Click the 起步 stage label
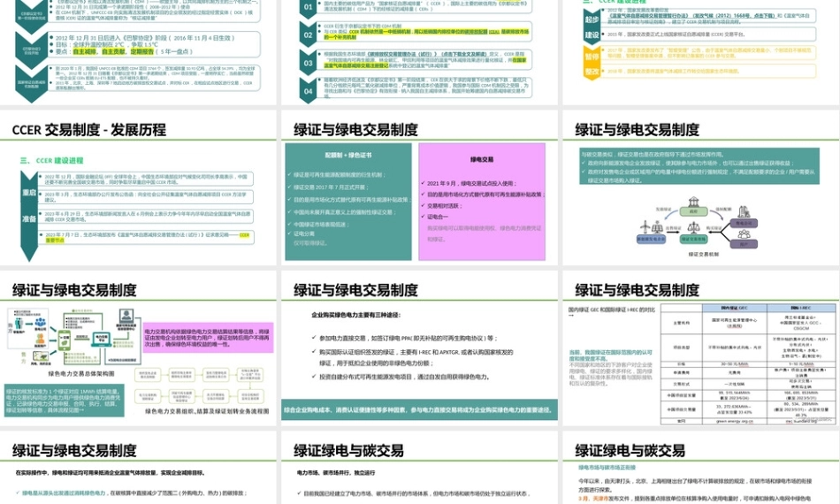 coord(592,19)
